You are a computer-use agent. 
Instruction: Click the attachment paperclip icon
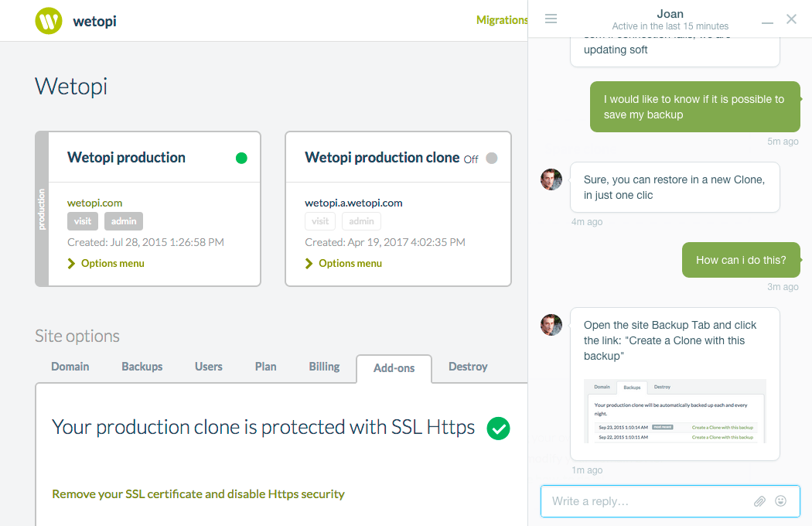coord(759,501)
